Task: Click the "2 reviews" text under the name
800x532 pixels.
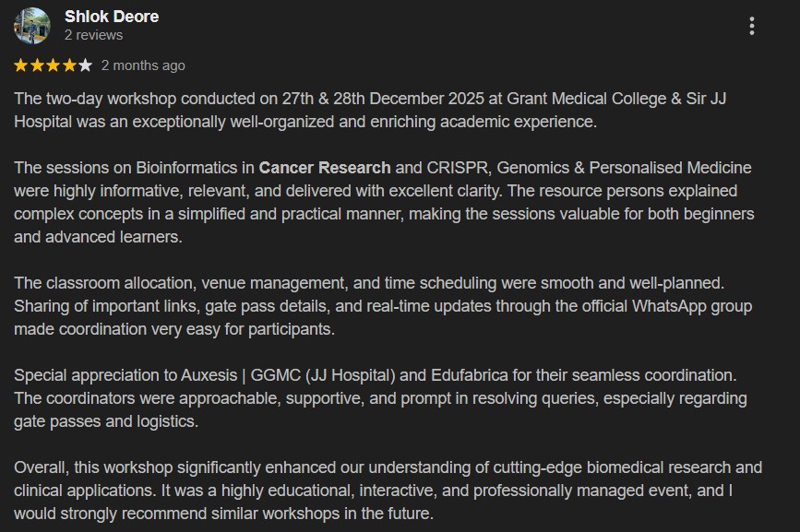Action: 93,35
